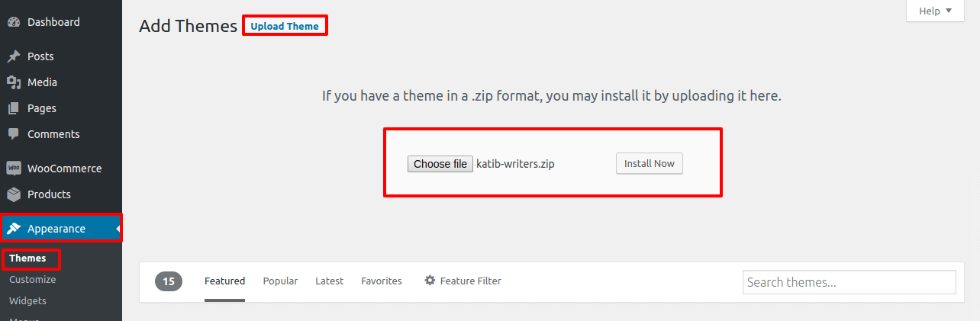Viewport: 980px width, 321px height.
Task: Click the Upload Theme button
Action: [285, 26]
